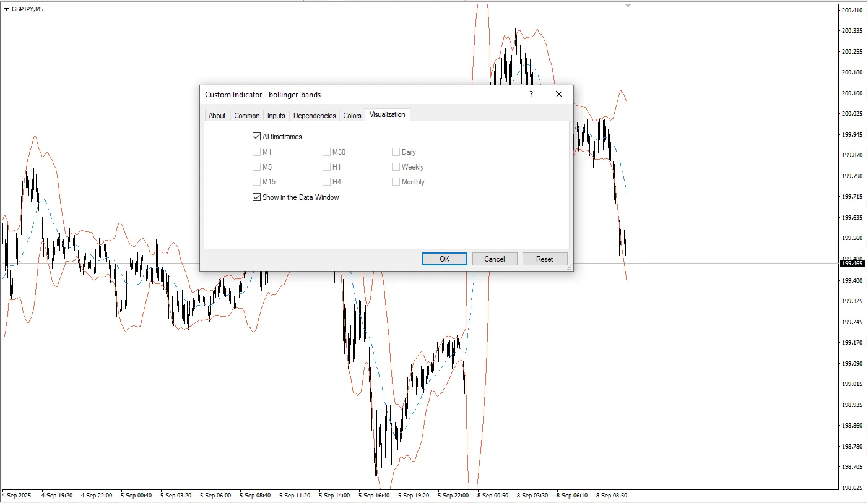Click the 200.100 price axis label
The width and height of the screenshot is (868, 503).
[x=853, y=93]
